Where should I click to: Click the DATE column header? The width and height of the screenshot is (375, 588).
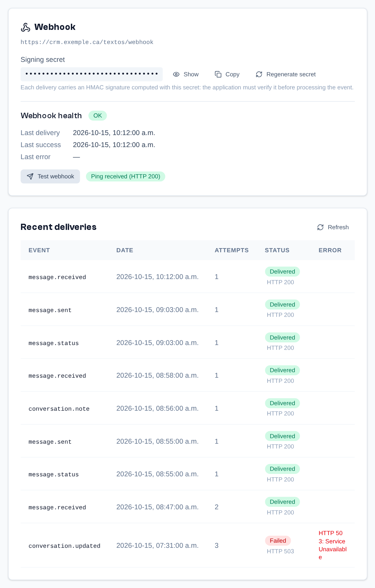125,250
